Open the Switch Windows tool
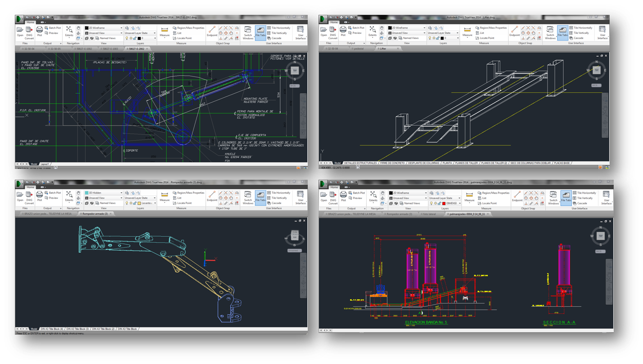Image resolution: width=643 pixels, height=364 pixels. [247, 32]
